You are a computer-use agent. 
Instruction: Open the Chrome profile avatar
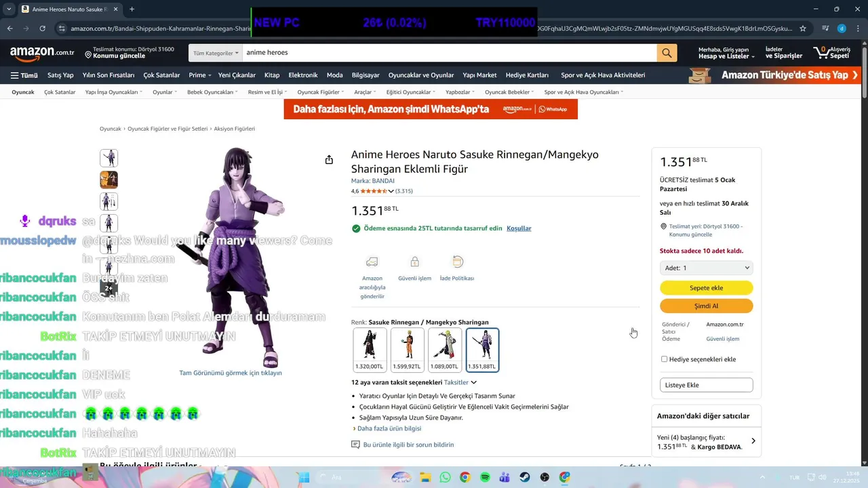(x=842, y=28)
